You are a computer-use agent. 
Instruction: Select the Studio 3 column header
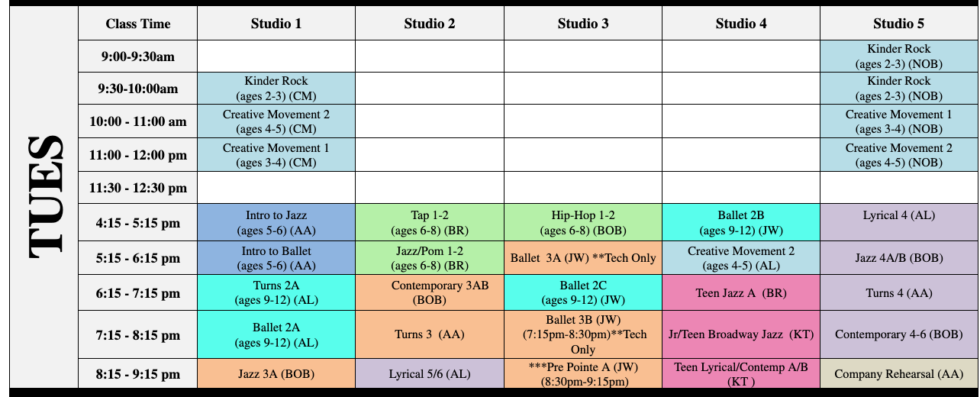click(583, 24)
